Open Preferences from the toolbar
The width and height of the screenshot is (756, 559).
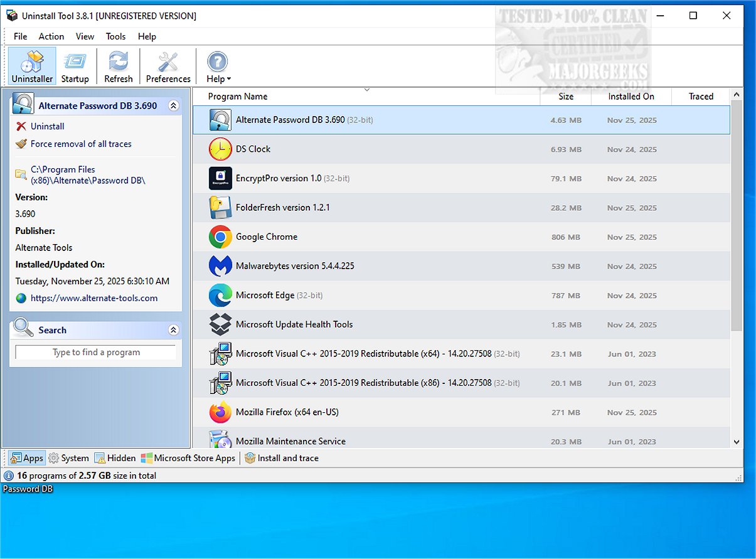click(168, 65)
